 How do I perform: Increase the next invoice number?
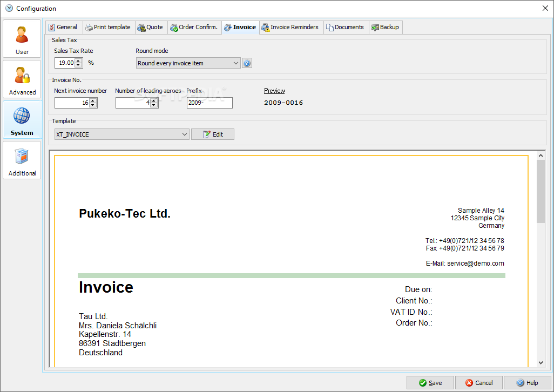tap(93, 100)
